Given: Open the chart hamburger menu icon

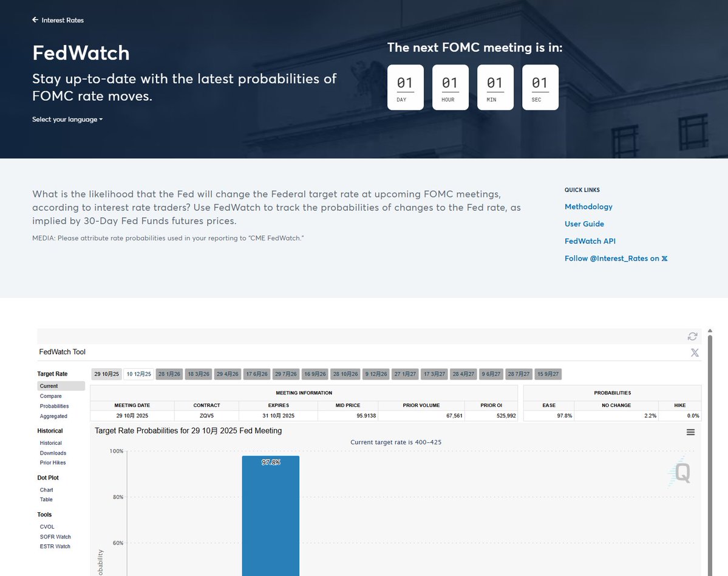Looking at the screenshot, I should pos(690,432).
